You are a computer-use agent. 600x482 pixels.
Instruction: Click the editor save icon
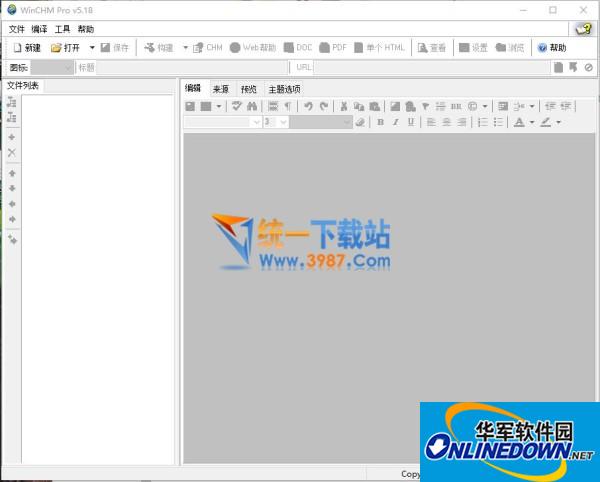click(190, 106)
